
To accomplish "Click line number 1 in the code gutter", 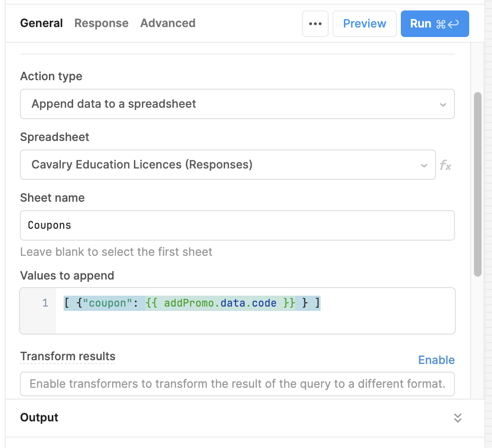I will tap(45, 303).
